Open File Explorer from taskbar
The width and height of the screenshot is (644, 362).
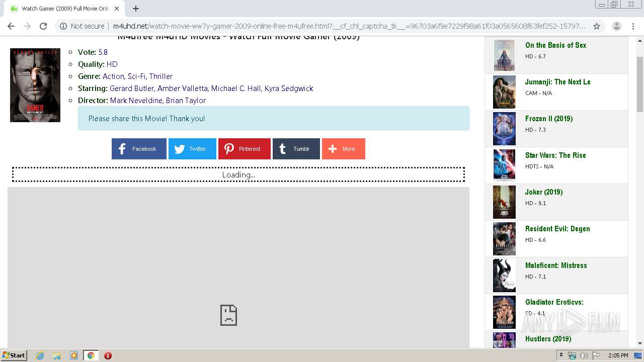tap(57, 355)
